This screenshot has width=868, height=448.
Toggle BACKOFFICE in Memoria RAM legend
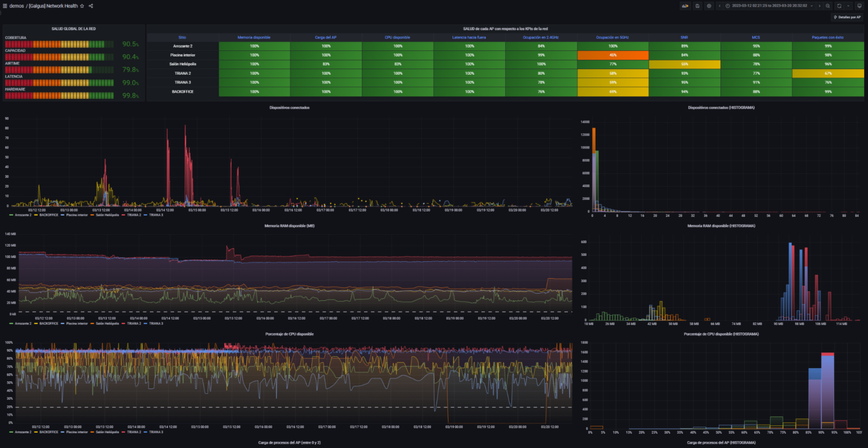(49, 324)
